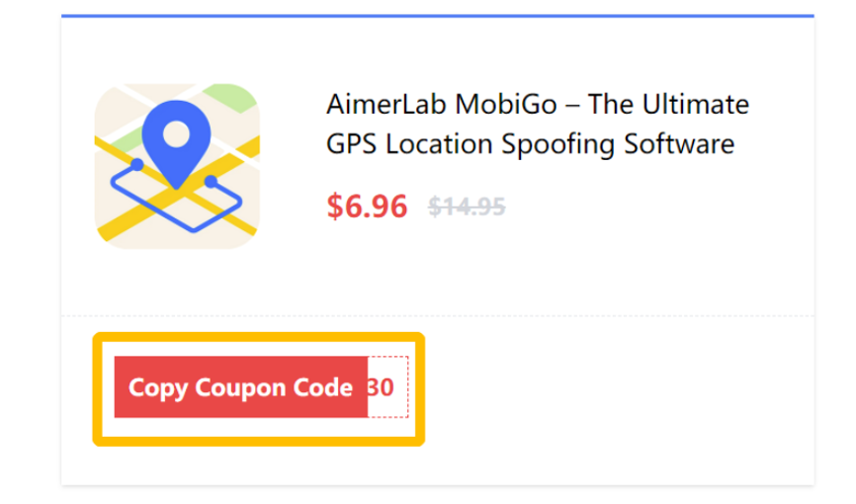Click the Copy Coupon Code button
Screen dimensions: 856x504
pos(241,387)
